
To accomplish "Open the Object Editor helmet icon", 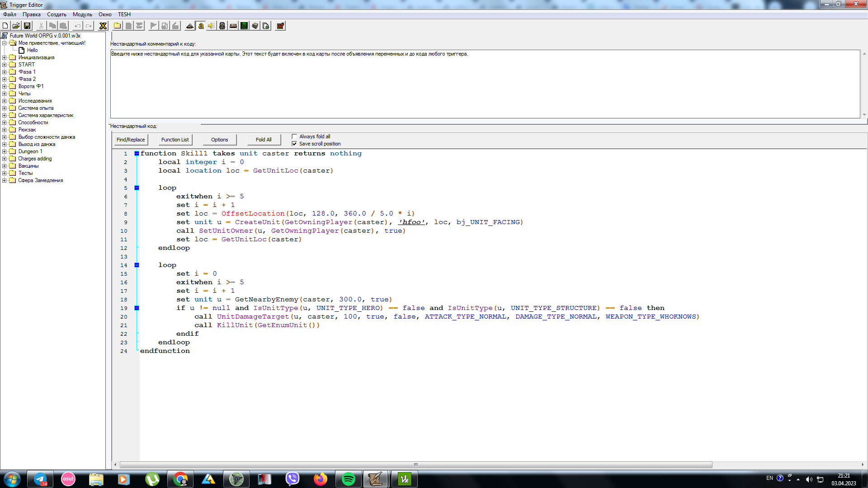I will pyautogui.click(x=222, y=26).
